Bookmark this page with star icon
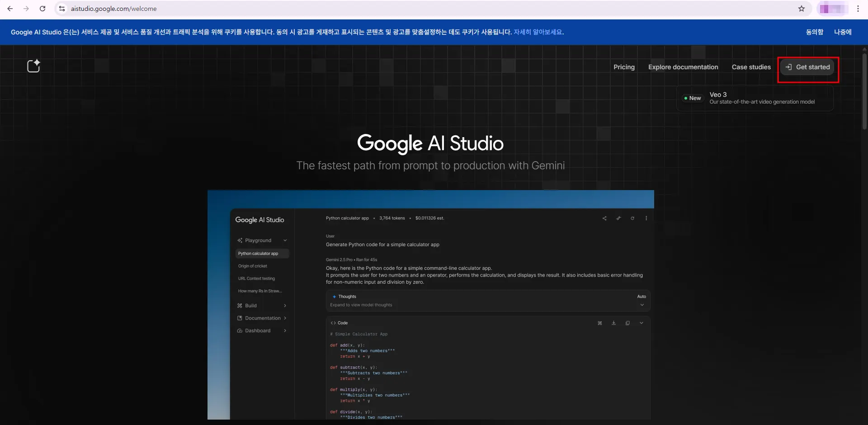 [801, 9]
